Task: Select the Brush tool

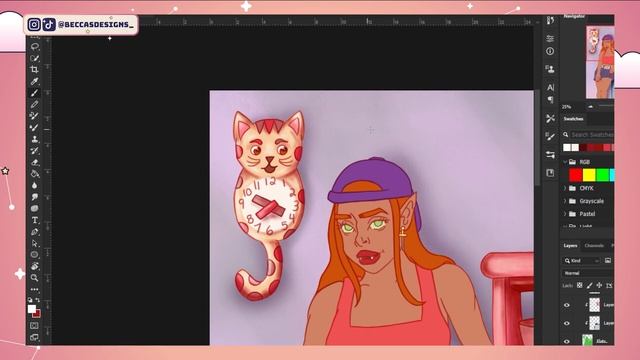Action: 35,93
